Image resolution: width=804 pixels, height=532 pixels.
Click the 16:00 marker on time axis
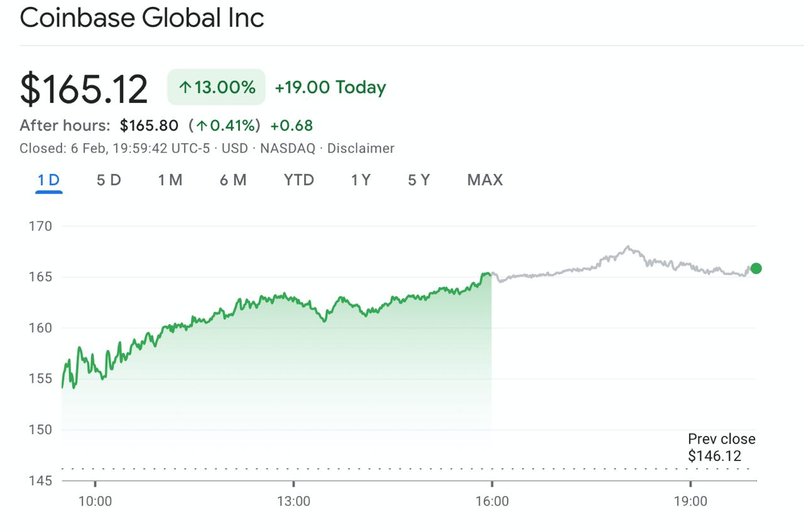[492, 501]
